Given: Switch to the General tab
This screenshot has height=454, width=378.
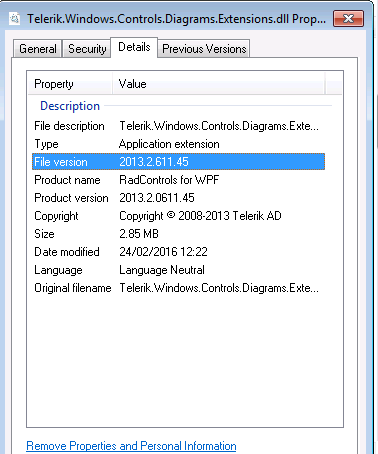Looking at the screenshot, I should (x=38, y=49).
